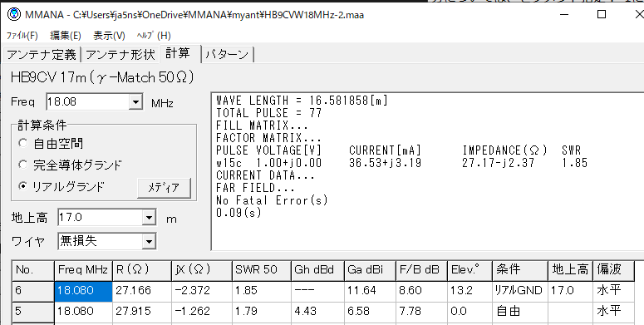Switch to the パターン tab
Viewport: 644px width, 325px height.
pos(227,54)
